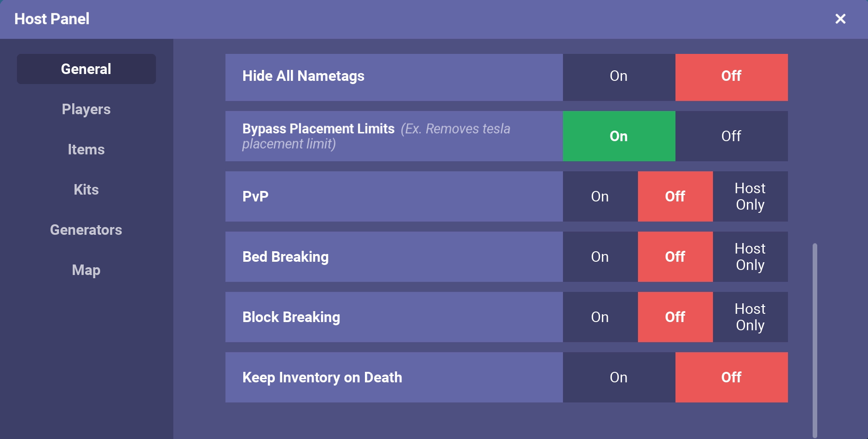Restrict Bed Breaking to Host Only
The image size is (868, 439).
pyautogui.click(x=750, y=257)
